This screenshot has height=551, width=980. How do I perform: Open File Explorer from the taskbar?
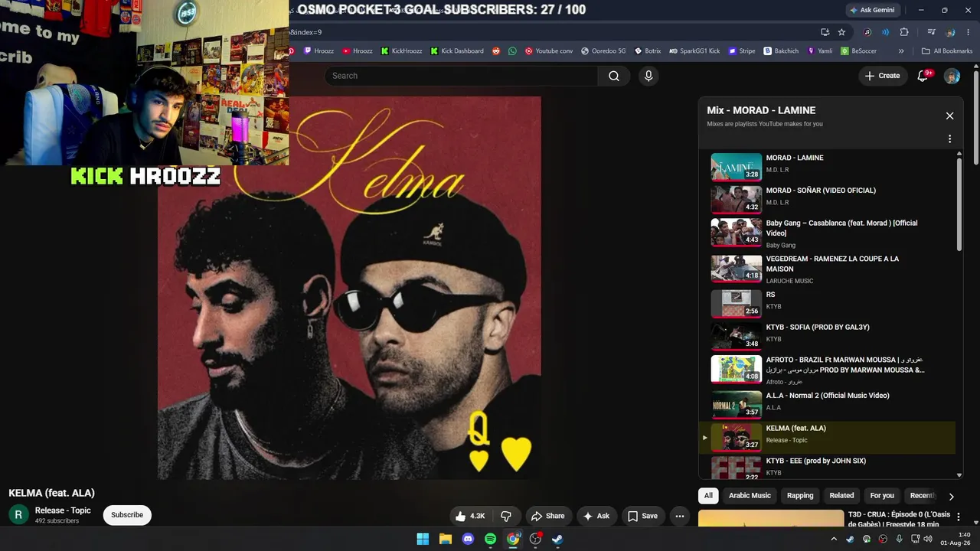pos(446,539)
